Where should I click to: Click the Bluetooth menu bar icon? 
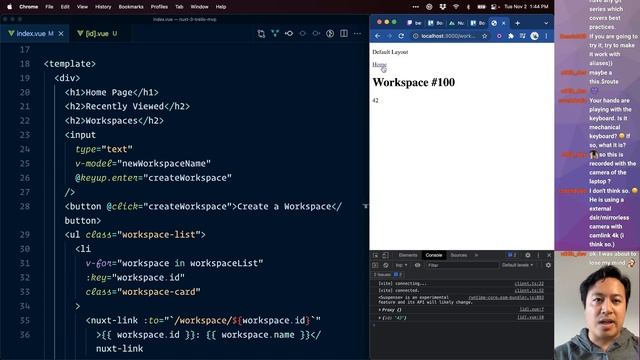pyautogui.click(x=468, y=7)
